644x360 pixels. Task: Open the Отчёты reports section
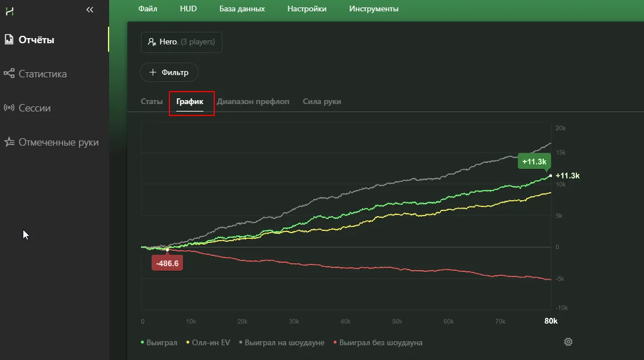(x=36, y=40)
